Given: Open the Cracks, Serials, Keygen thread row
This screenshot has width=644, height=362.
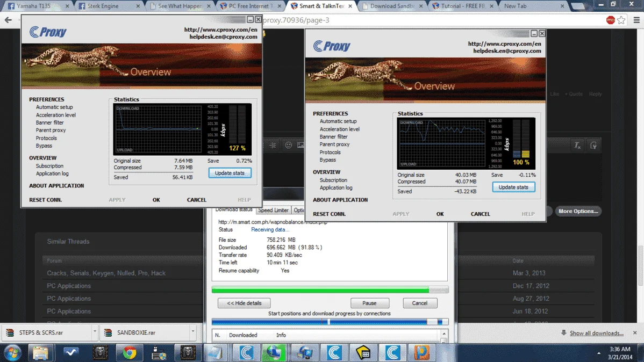Looking at the screenshot, I should (318, 273).
